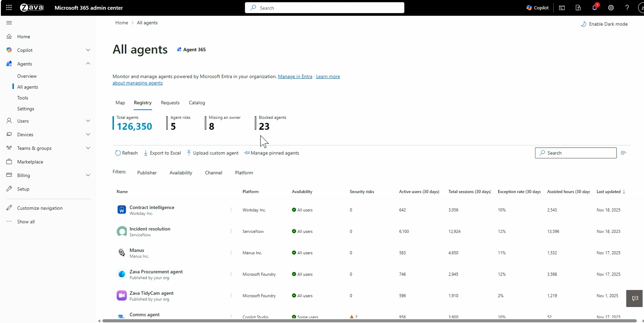This screenshot has width=644, height=323.
Task: Click the help question mark icon
Action: [x=627, y=8]
